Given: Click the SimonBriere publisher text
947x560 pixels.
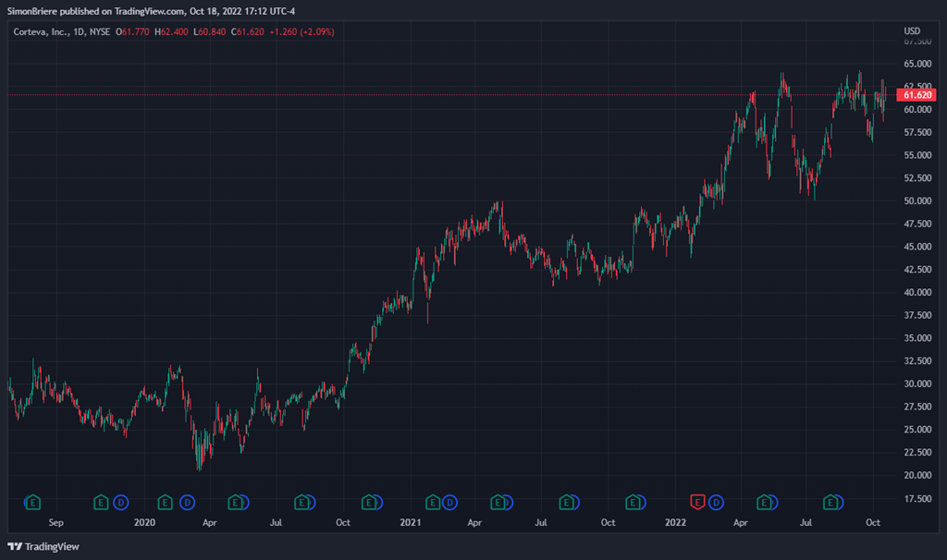Looking at the screenshot, I should point(39,9).
